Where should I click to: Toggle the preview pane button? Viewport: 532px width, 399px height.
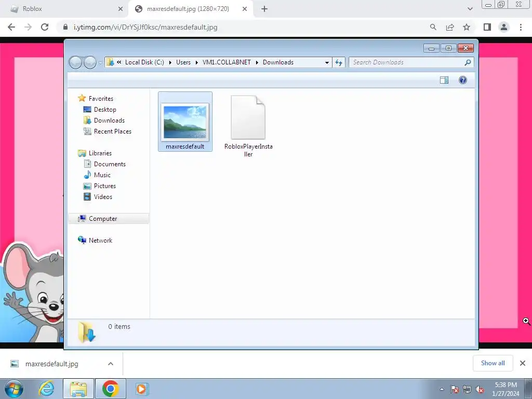444,80
